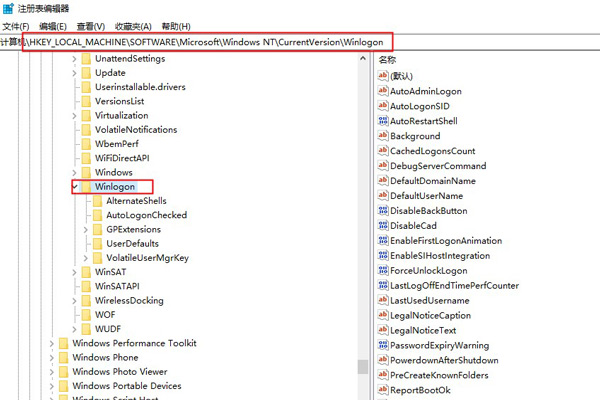Click the Background string value icon
600x400 pixels.
click(383, 136)
